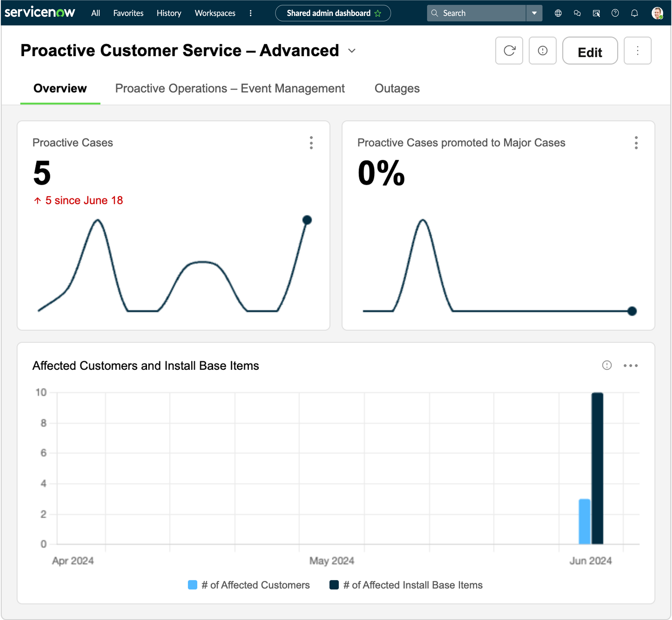
Task: Click the dark Affected Install Base Items bar
Action: [x=597, y=468]
